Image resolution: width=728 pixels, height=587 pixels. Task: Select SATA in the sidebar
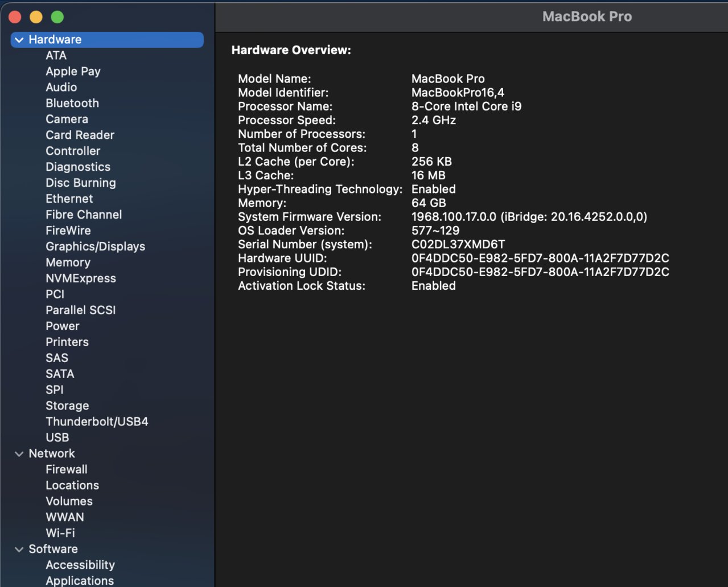click(x=60, y=375)
